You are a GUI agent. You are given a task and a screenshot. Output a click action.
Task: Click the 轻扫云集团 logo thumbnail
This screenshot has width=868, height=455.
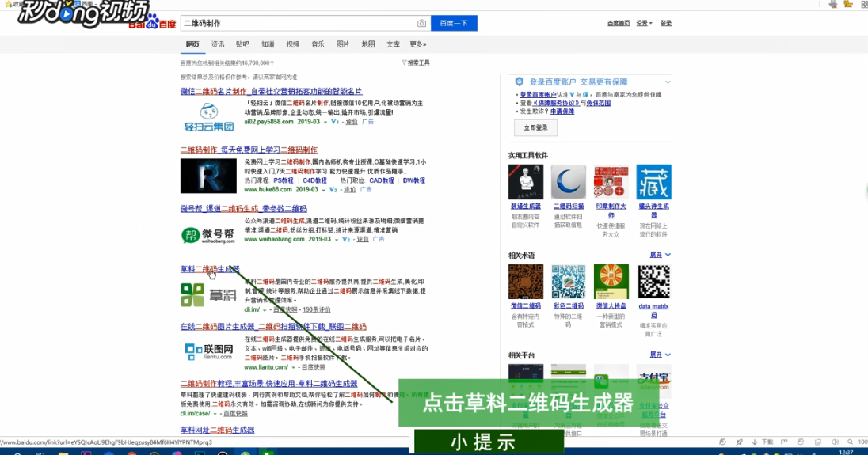[x=209, y=116]
